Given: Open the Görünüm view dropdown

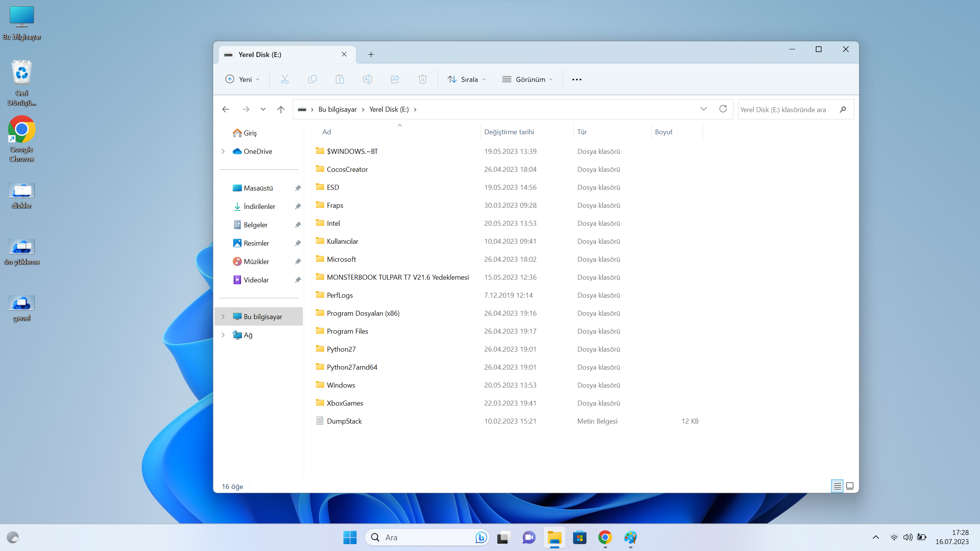Looking at the screenshot, I should 528,79.
